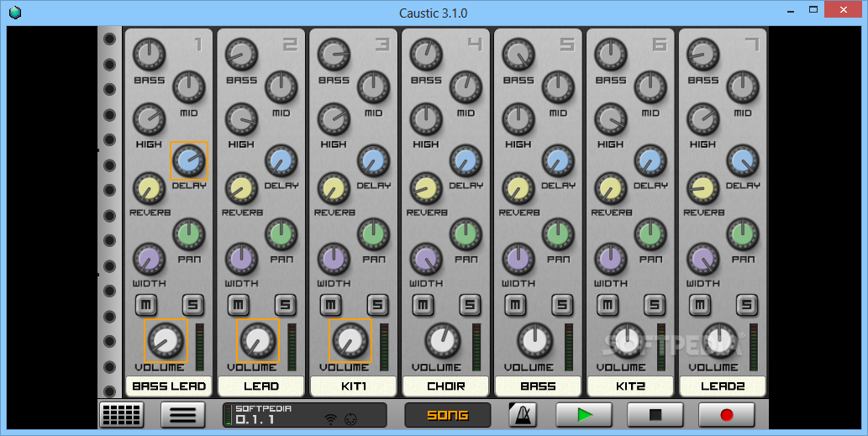Image resolution: width=868 pixels, height=436 pixels.
Task: Mute channel 1 BASS LEAD
Action: pos(145,304)
